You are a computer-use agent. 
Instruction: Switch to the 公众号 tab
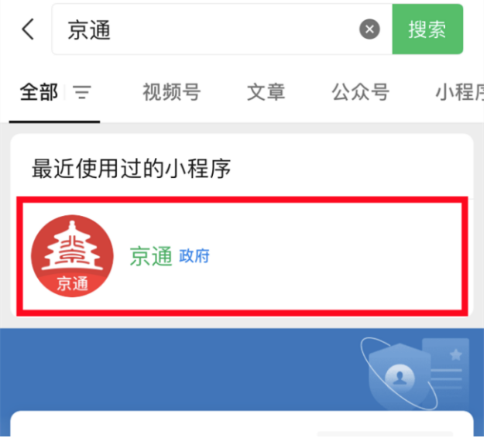pos(361,92)
